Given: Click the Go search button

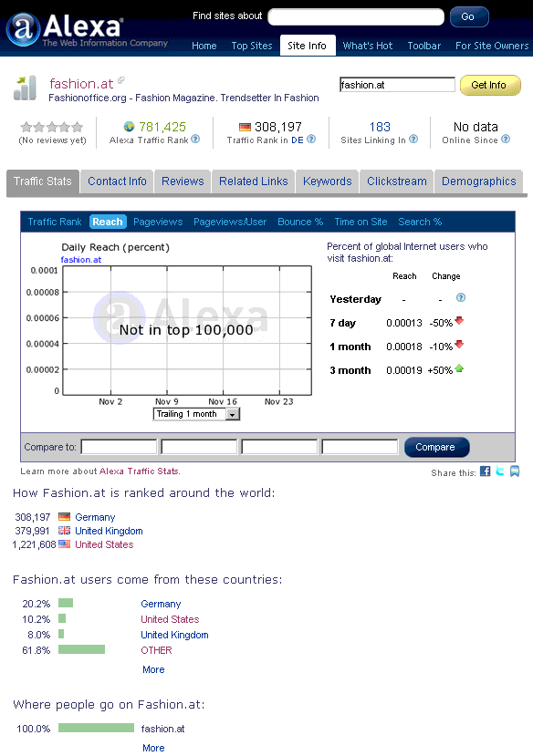Looking at the screenshot, I should tap(469, 16).
